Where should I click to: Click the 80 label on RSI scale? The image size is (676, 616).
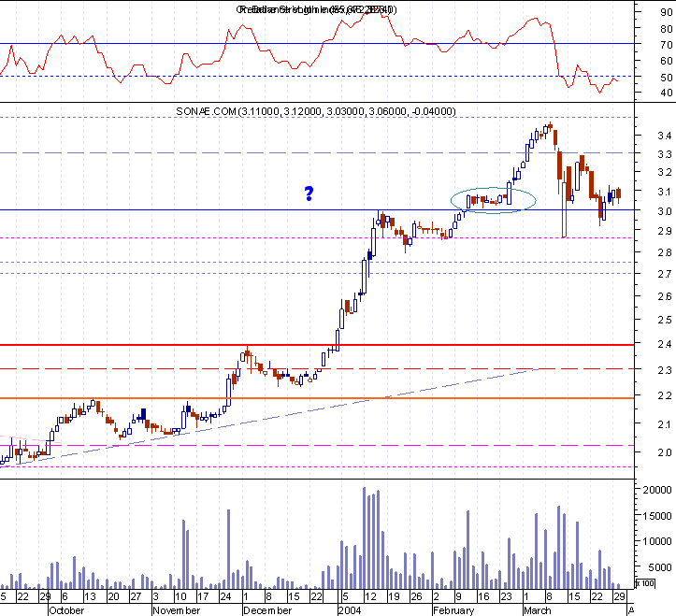[x=667, y=29]
